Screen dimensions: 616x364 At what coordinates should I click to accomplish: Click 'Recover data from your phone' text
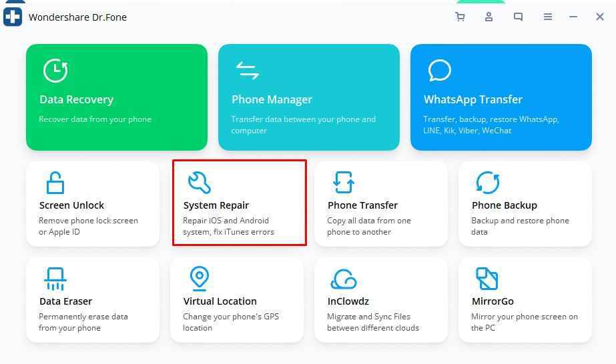95,119
